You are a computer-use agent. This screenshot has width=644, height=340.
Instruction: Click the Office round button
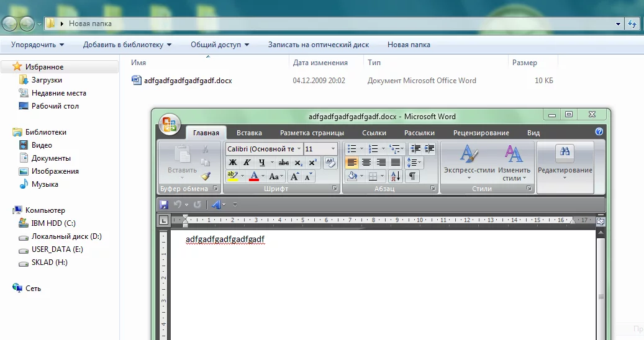coord(170,124)
